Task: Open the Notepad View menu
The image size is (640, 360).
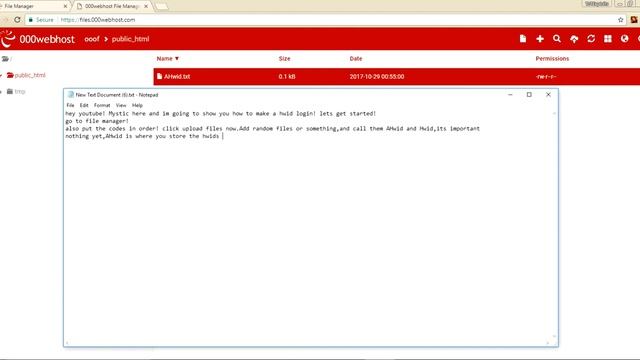Action: pyautogui.click(x=121, y=105)
